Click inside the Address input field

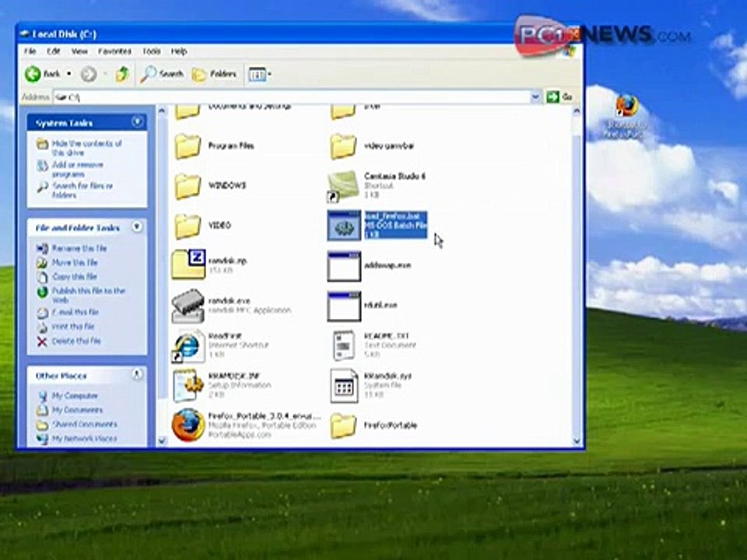click(x=292, y=97)
